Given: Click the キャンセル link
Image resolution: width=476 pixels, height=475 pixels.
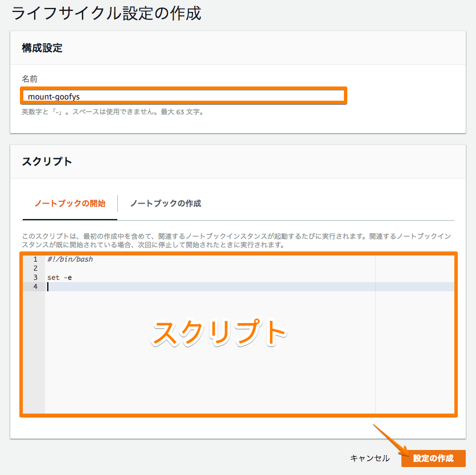Looking at the screenshot, I should point(370,458).
